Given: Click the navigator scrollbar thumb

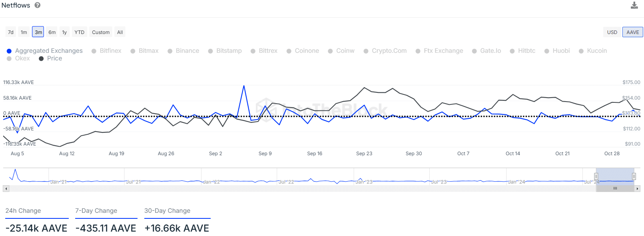Looking at the screenshot, I should (x=615, y=188).
